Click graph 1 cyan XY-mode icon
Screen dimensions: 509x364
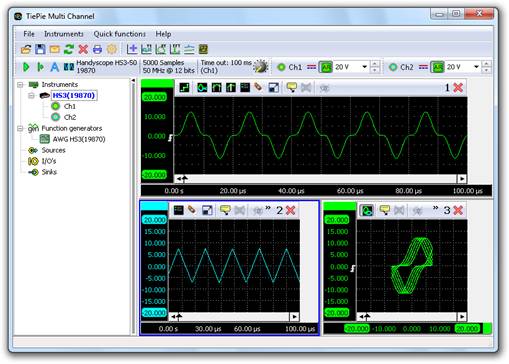pyautogui.click(x=202, y=88)
